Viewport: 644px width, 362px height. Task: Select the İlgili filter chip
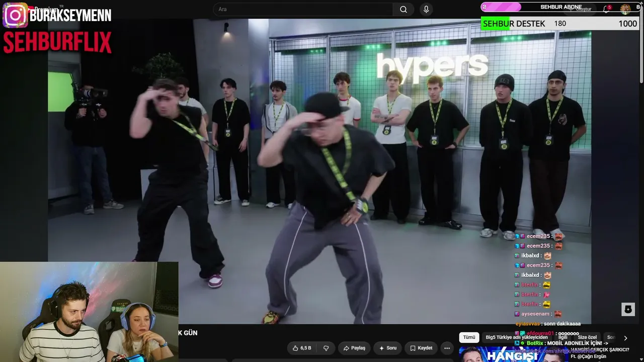562,337
